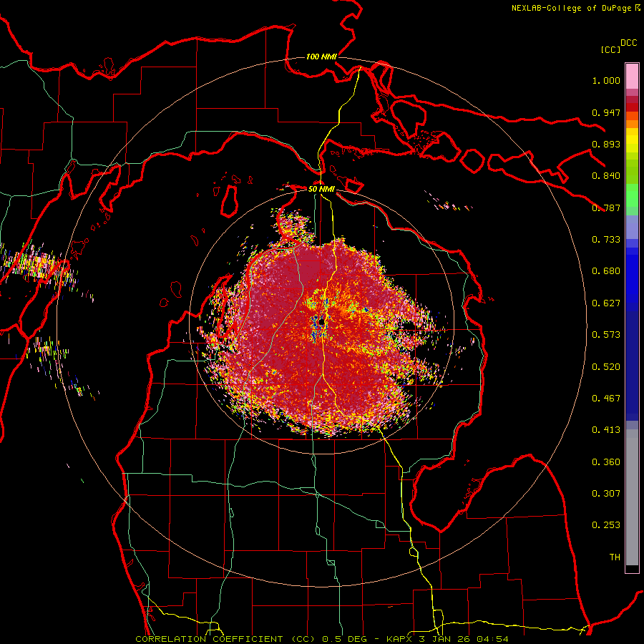Select the 0.413 scale value
The image size is (644, 644).
(x=606, y=430)
